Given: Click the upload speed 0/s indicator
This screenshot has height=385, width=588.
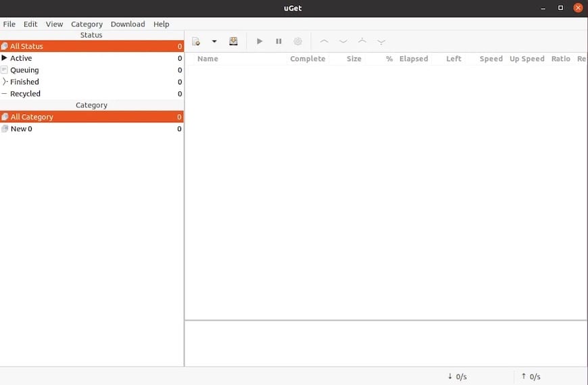Looking at the screenshot, I should pos(531,376).
